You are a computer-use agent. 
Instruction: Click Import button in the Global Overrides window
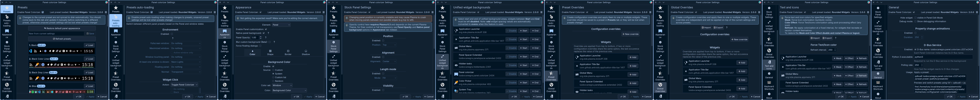[x=707, y=27]
